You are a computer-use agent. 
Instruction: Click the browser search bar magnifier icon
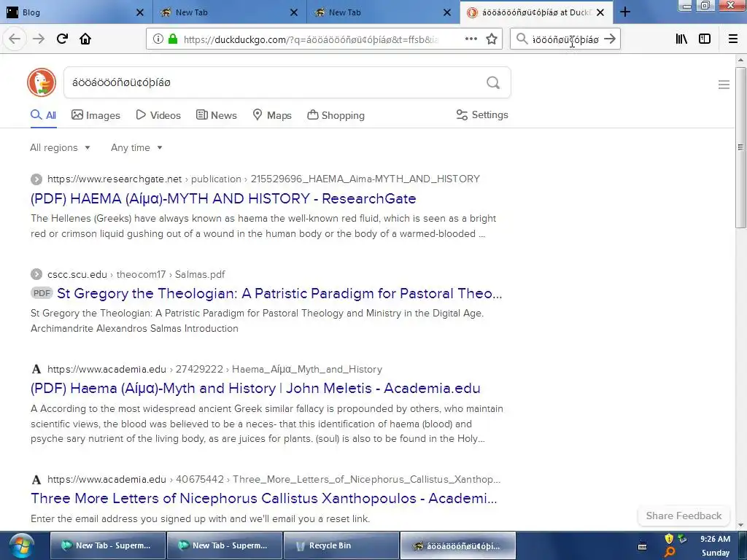click(x=522, y=39)
